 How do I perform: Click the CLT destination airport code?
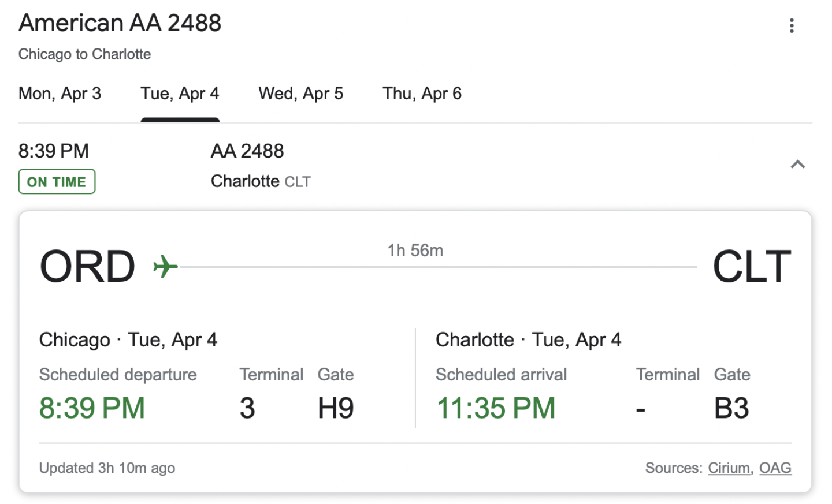(751, 267)
